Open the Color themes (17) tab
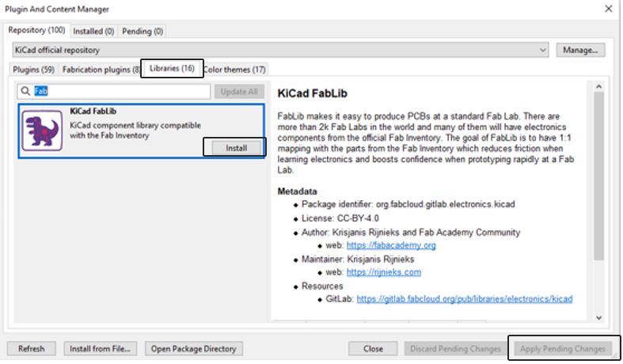623x364 pixels. point(235,70)
